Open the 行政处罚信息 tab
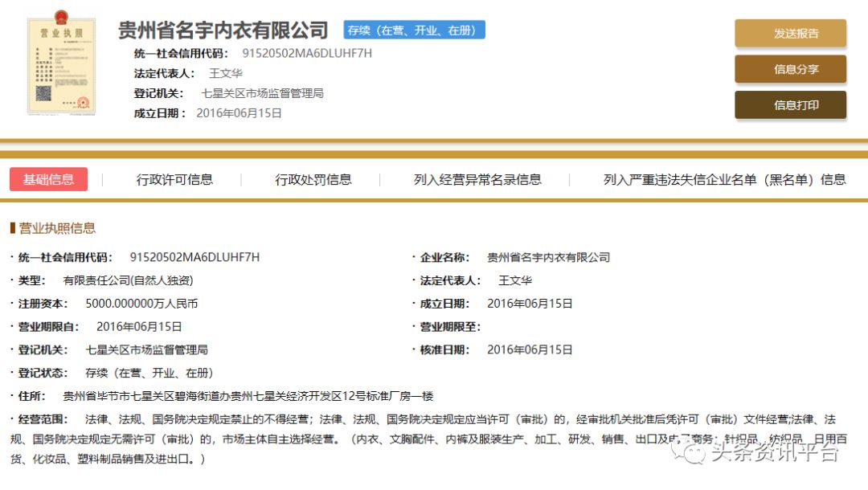The height and width of the screenshot is (490, 868). click(313, 180)
